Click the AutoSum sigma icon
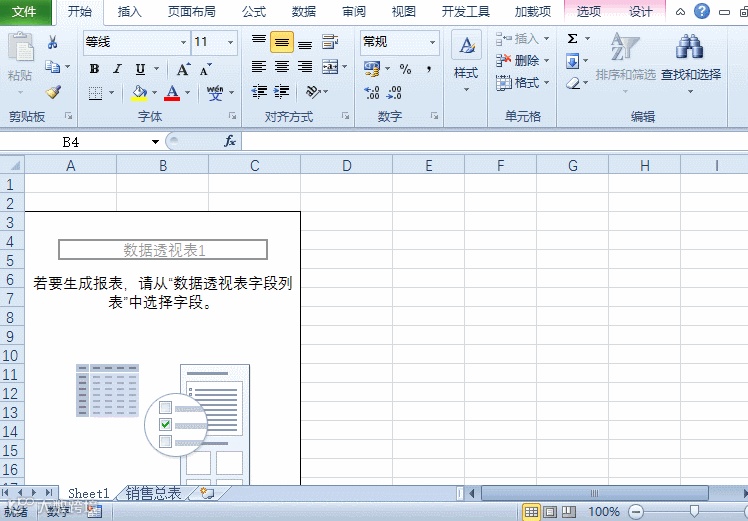 [572, 38]
